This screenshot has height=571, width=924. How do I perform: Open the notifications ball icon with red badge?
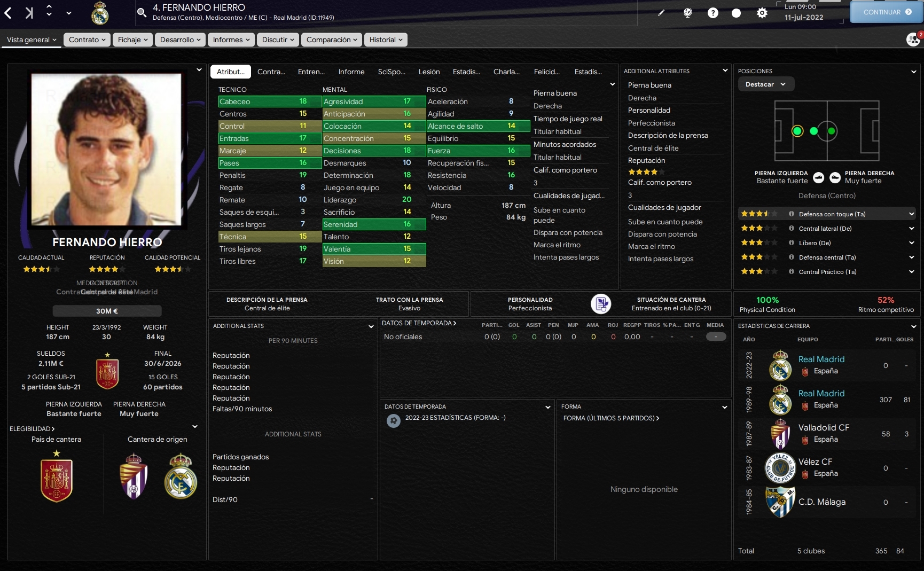tap(913, 39)
